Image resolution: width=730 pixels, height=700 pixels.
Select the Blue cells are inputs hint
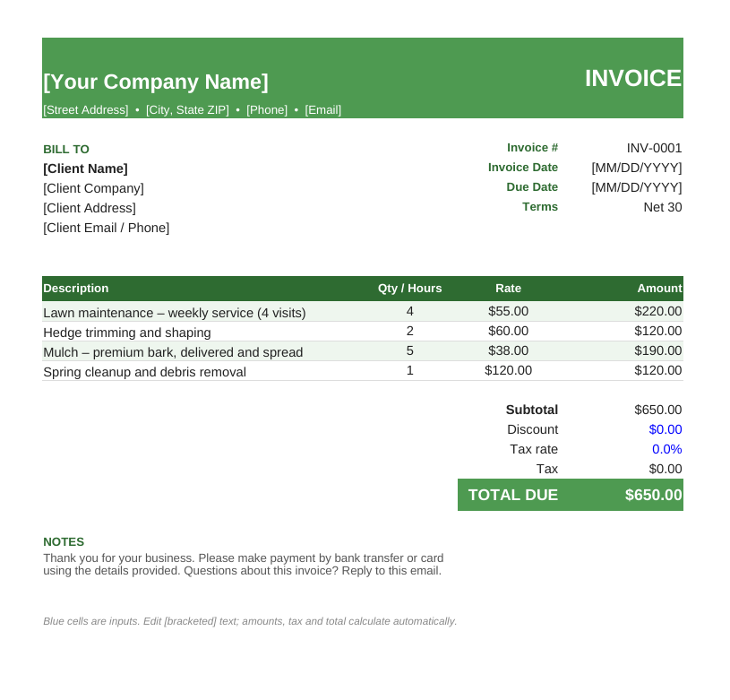pos(250,621)
